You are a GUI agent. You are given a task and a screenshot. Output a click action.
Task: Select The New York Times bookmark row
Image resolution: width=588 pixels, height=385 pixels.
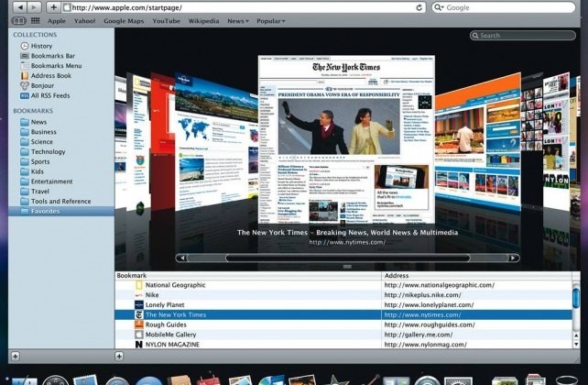click(x=343, y=314)
